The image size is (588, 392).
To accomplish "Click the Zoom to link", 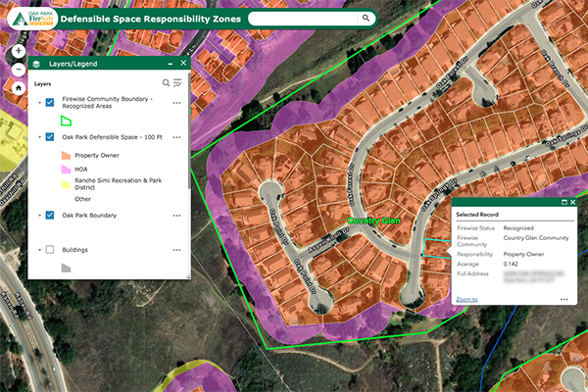I will [x=466, y=298].
